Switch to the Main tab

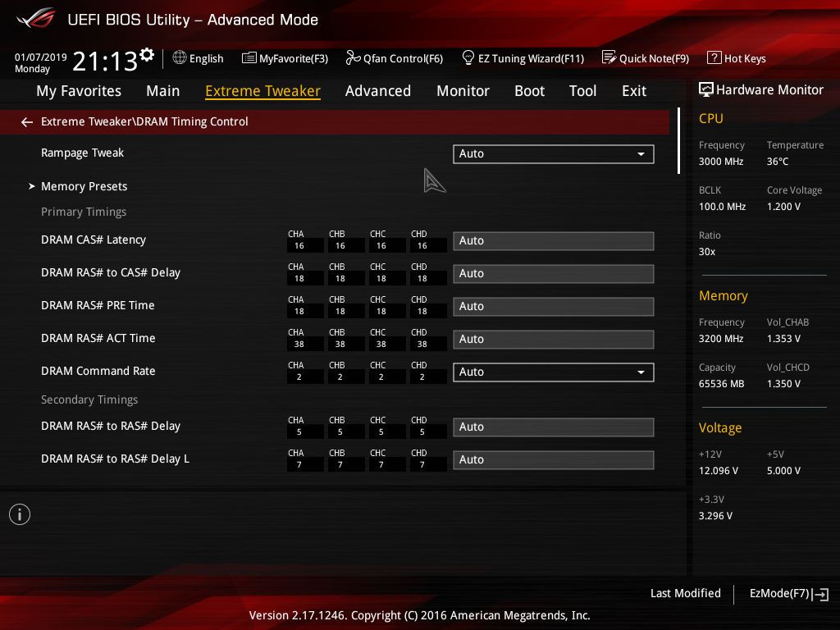point(163,91)
